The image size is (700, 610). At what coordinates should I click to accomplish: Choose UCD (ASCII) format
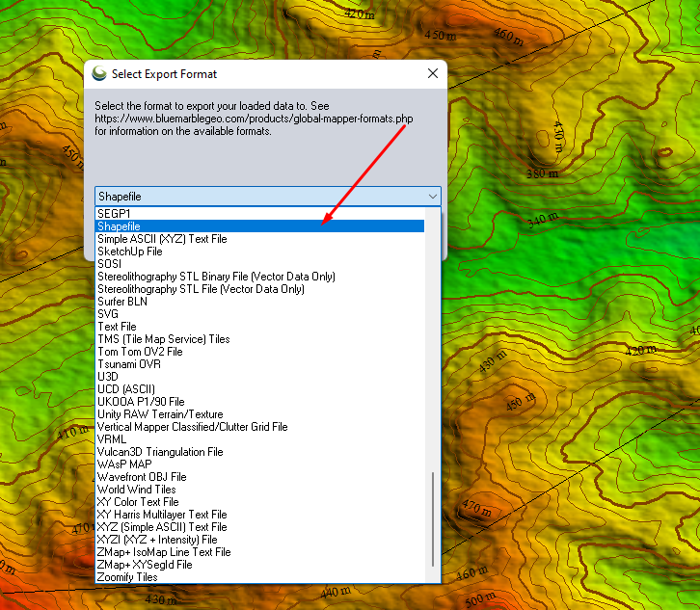[x=260, y=389]
